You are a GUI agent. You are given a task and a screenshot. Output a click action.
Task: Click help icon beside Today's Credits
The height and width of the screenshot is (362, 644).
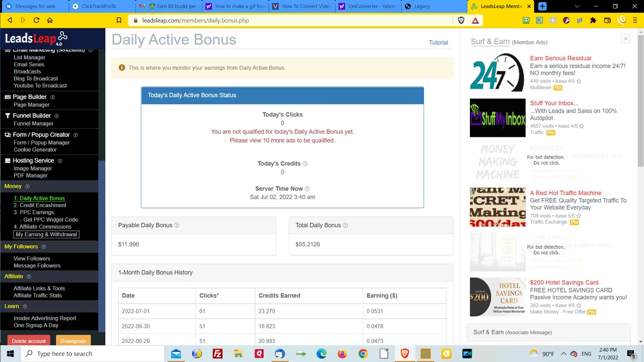[x=305, y=163]
